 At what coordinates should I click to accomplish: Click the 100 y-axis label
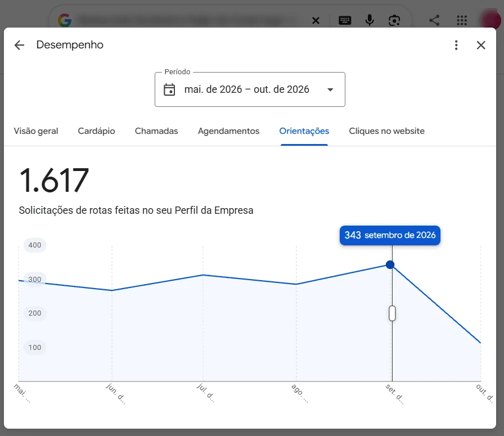pyautogui.click(x=35, y=347)
